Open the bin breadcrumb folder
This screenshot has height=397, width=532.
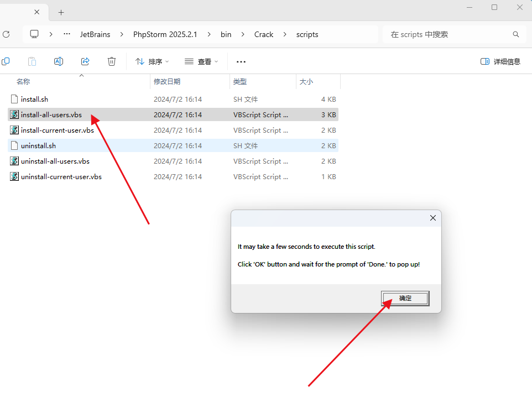(226, 34)
